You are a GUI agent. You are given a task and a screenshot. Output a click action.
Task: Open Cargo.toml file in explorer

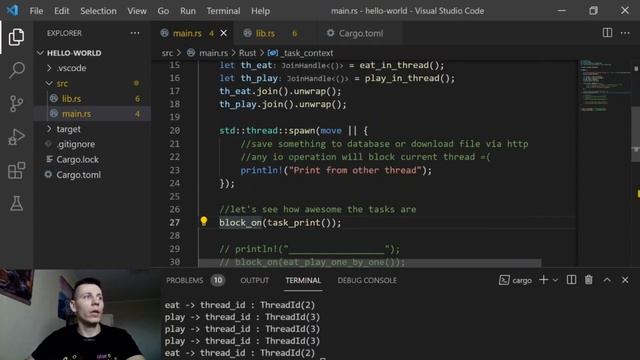coord(78,175)
